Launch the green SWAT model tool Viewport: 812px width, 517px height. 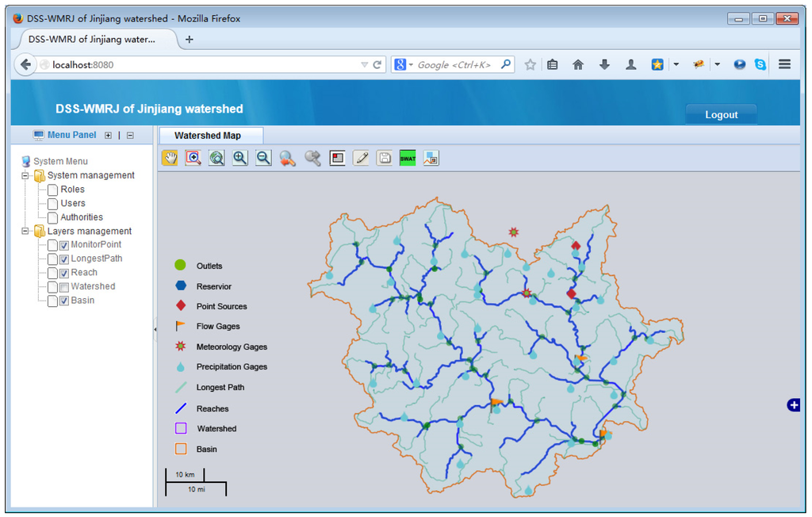point(408,158)
